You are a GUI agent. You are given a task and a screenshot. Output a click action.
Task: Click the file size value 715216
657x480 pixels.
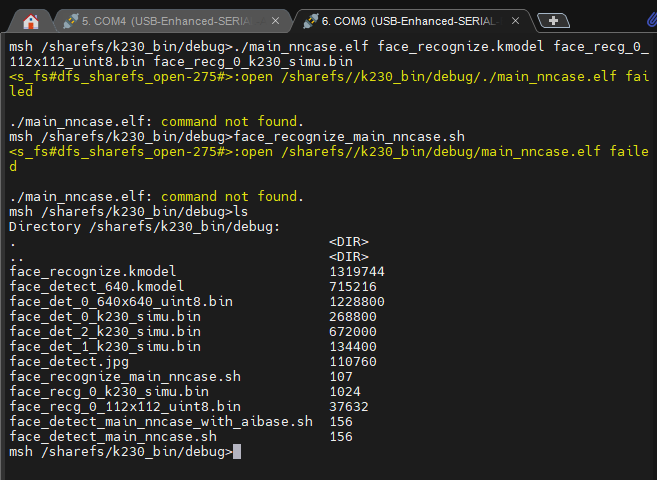coord(353,286)
